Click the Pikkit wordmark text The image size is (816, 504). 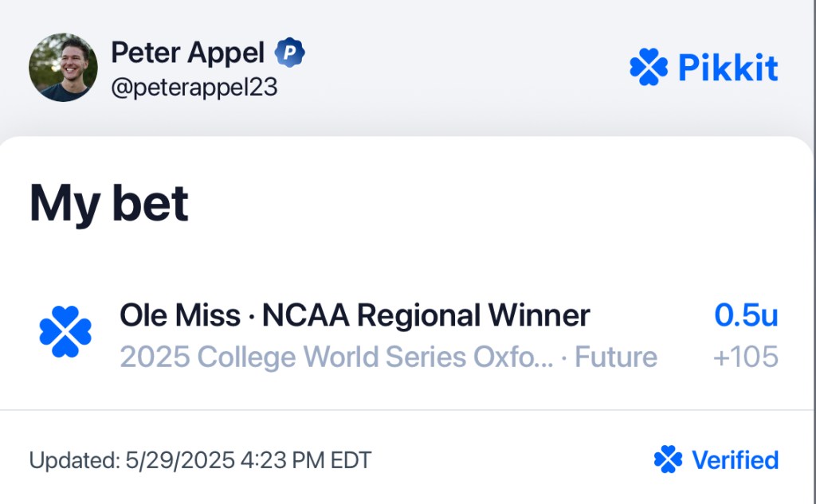click(728, 68)
